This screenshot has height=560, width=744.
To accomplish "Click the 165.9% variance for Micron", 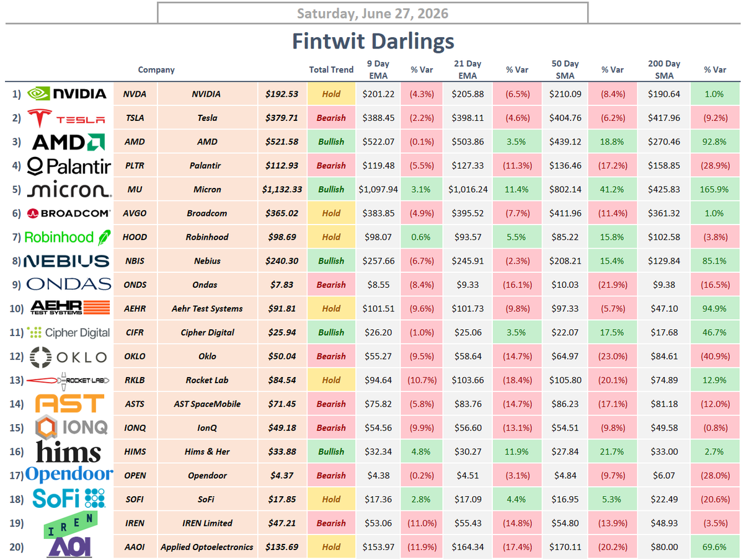I will coord(714,189).
